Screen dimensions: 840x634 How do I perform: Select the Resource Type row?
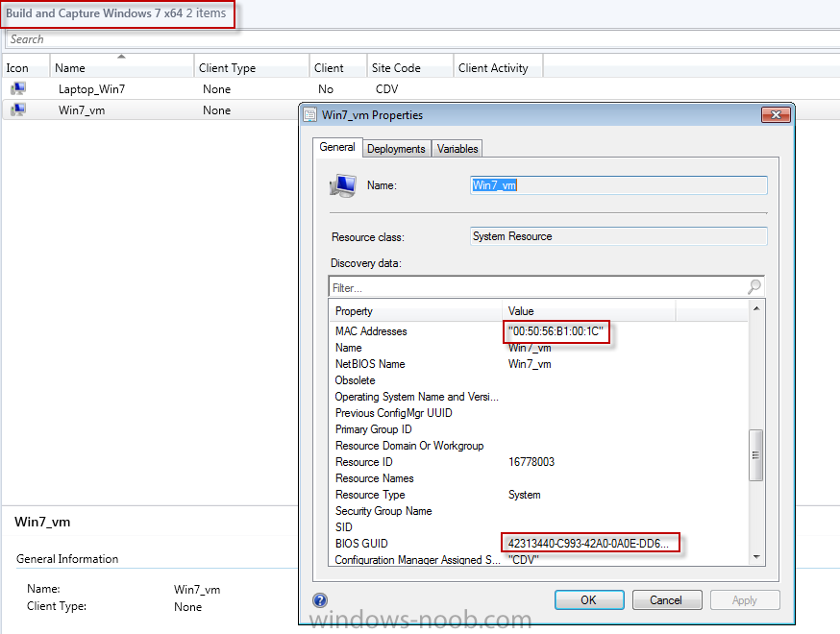tap(538, 495)
